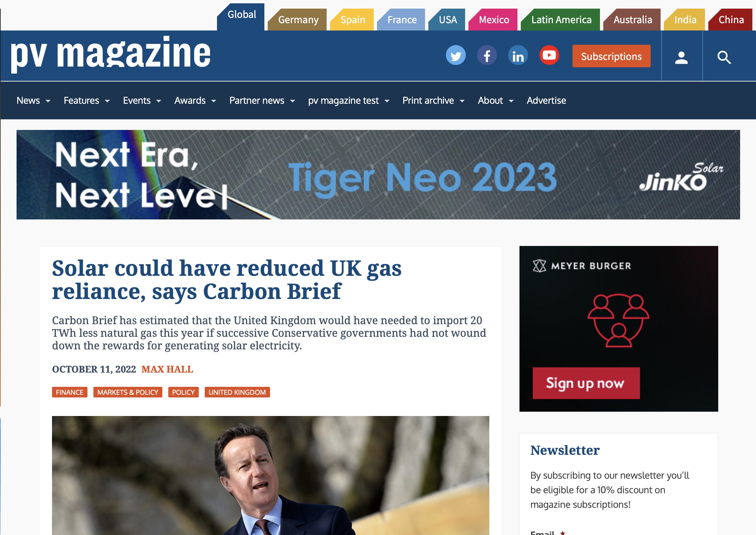Image resolution: width=756 pixels, height=535 pixels.
Task: Click the Subscriptions button
Action: 611,56
